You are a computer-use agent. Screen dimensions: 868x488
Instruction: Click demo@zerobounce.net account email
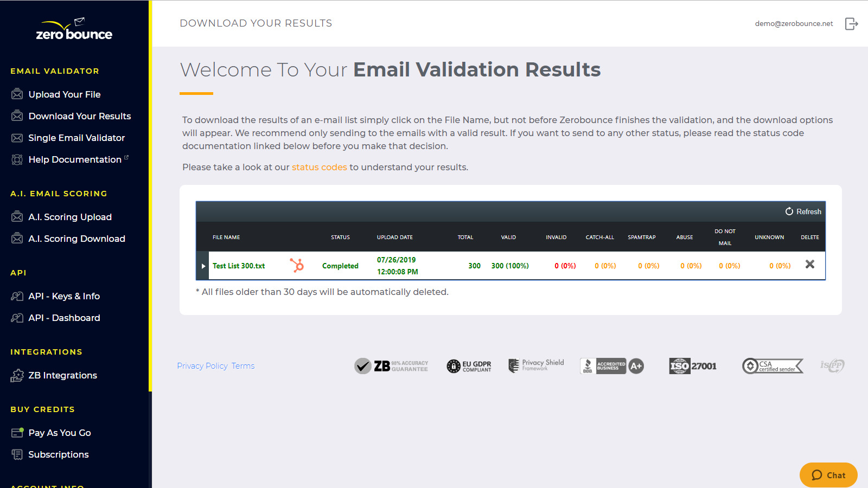click(x=794, y=23)
